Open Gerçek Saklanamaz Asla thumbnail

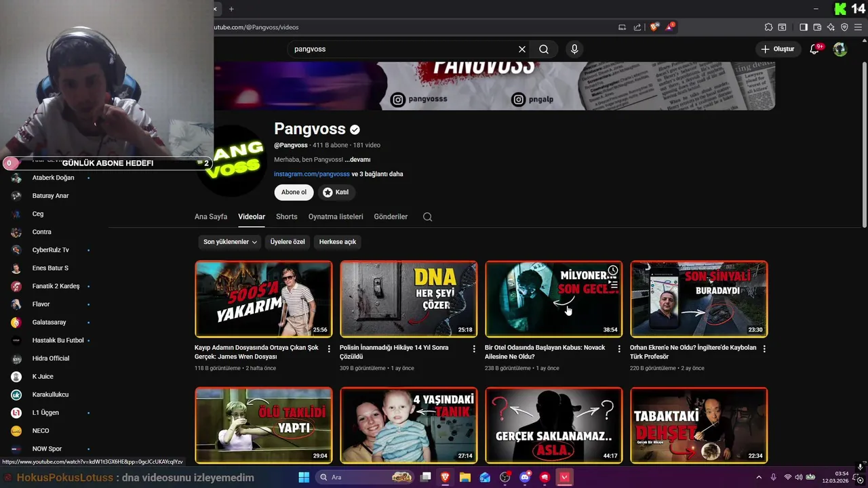pyautogui.click(x=554, y=425)
